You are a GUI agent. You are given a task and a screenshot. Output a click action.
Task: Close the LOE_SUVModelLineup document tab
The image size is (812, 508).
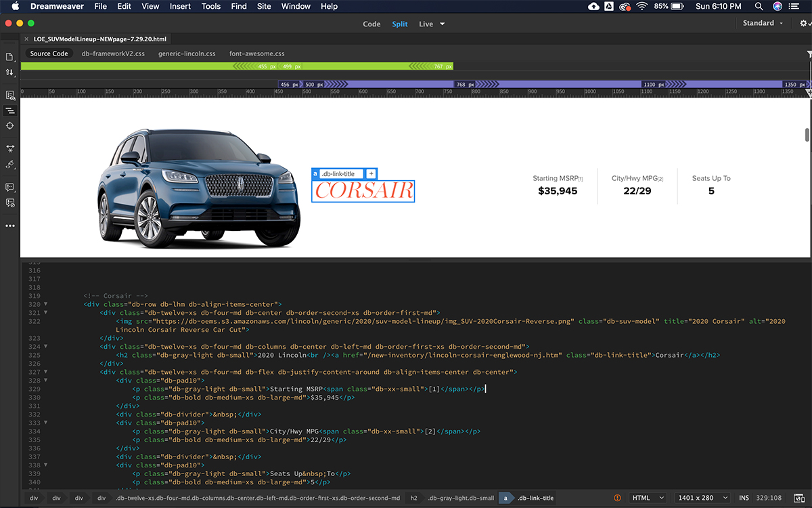point(26,39)
